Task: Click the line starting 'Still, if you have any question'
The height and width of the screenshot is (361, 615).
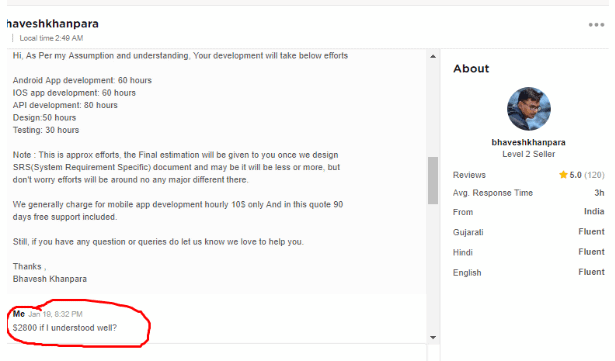Action: (x=158, y=242)
